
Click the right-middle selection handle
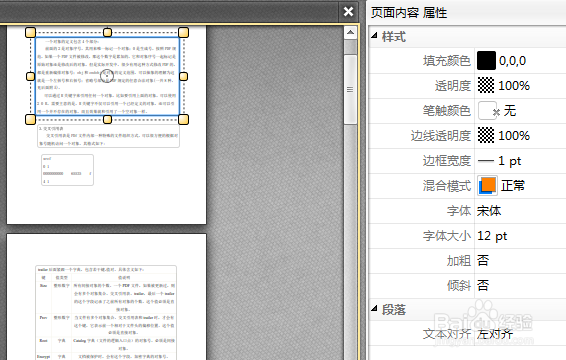pos(183,76)
